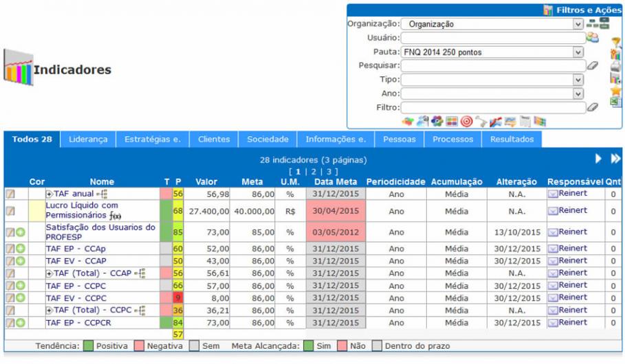The image size is (625, 364).
Task: Edit Lucro Líquido com Permissionários row
Action: [x=10, y=211]
